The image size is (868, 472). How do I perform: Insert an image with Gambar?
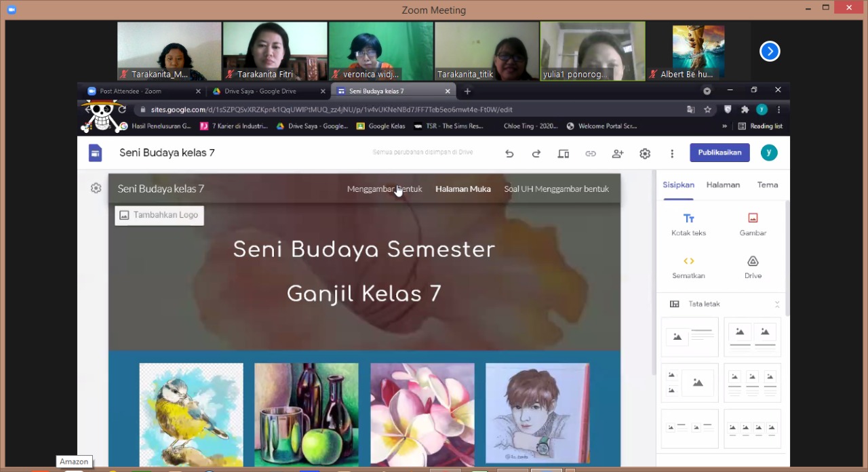click(753, 225)
